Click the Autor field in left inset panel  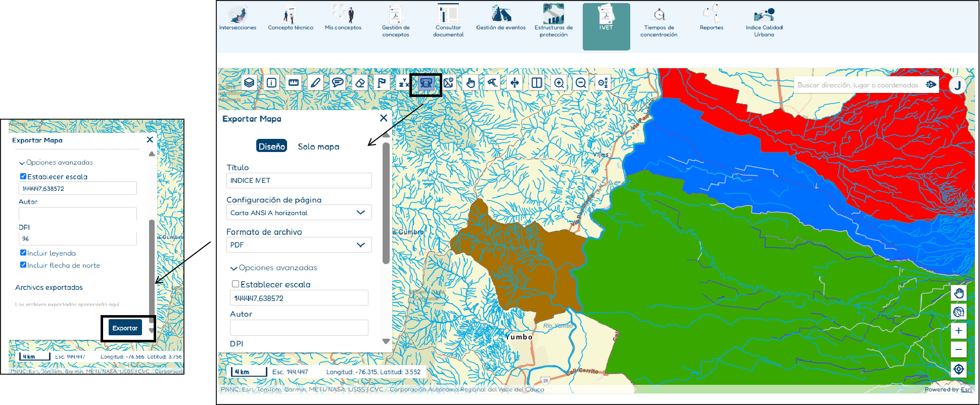pos(78,213)
